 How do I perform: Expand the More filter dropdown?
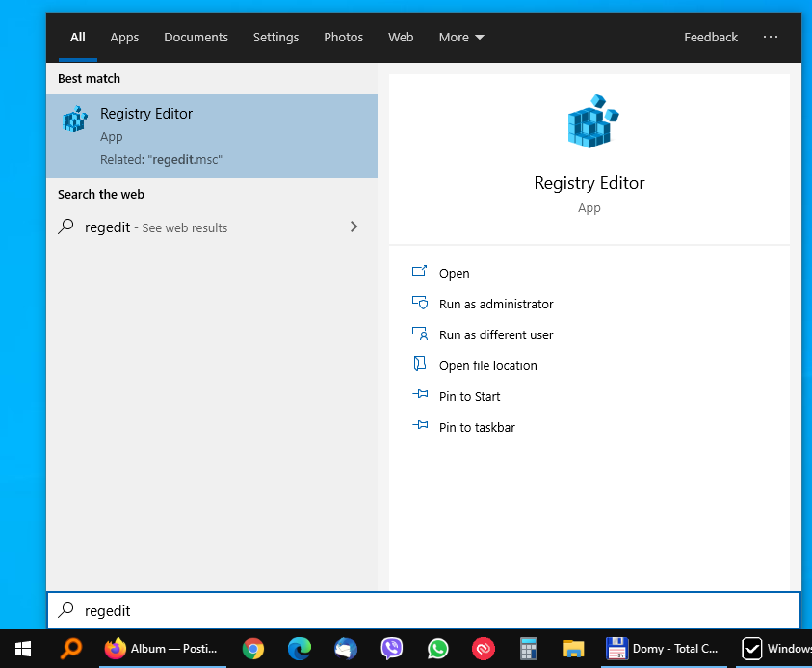click(460, 38)
